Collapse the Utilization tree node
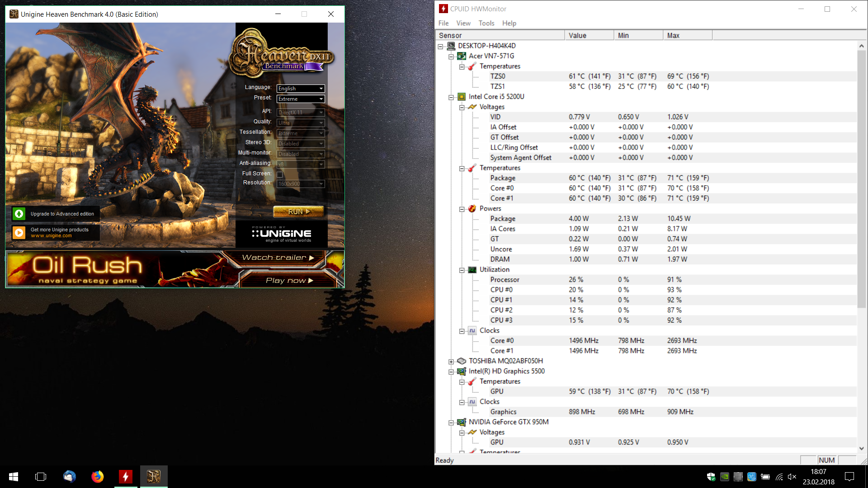 (x=462, y=270)
